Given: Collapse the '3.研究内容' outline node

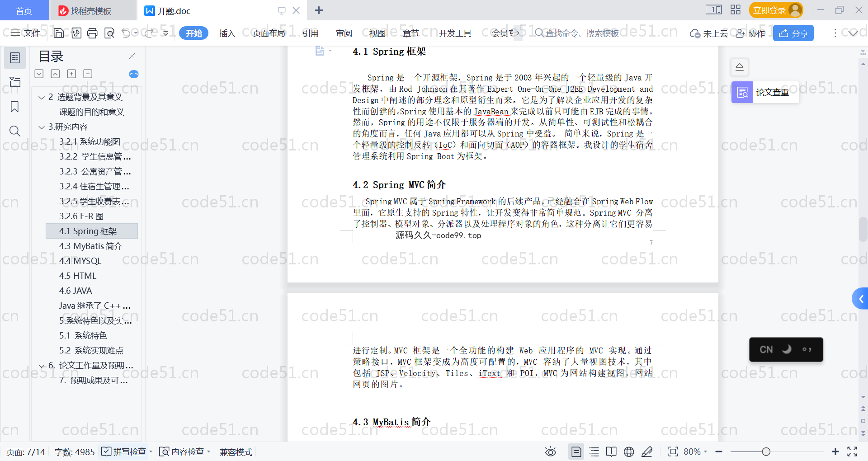Looking at the screenshot, I should pyautogui.click(x=42, y=127).
